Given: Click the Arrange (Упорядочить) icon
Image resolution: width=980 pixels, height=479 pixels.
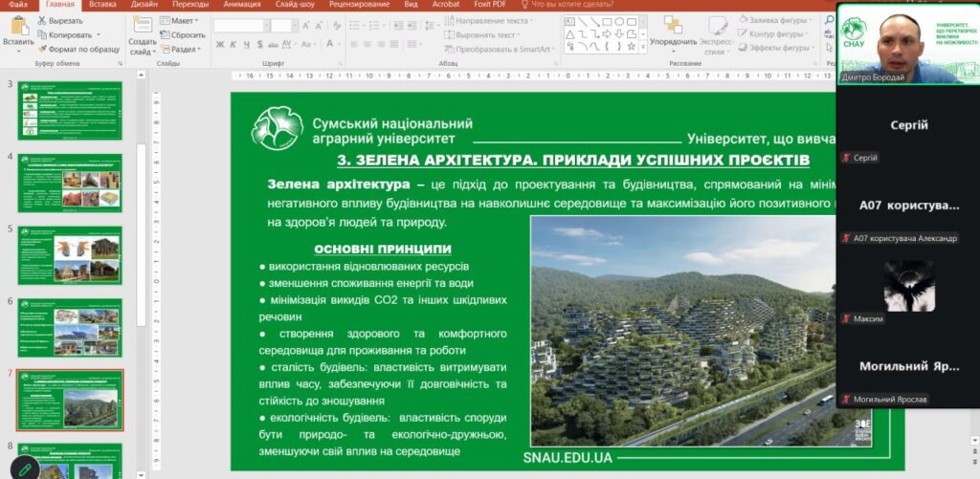Looking at the screenshot, I should tap(672, 25).
